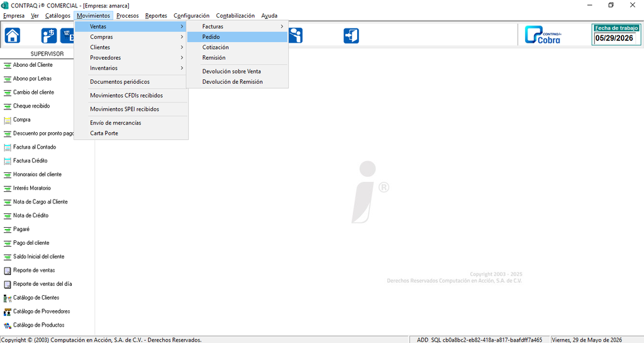644x343 pixels.
Task: Select Envío de mercancías
Action: [131, 123]
